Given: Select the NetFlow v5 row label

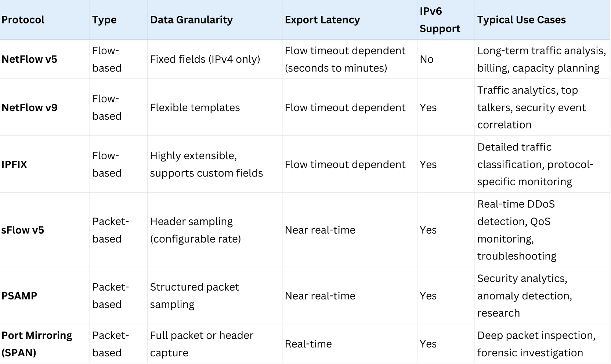Looking at the screenshot, I should coord(29,59).
